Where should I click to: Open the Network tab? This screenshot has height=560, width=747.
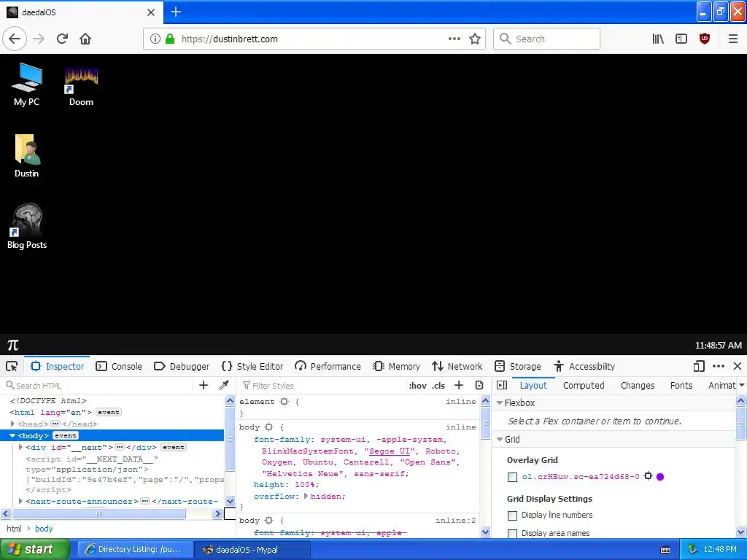pos(457,366)
